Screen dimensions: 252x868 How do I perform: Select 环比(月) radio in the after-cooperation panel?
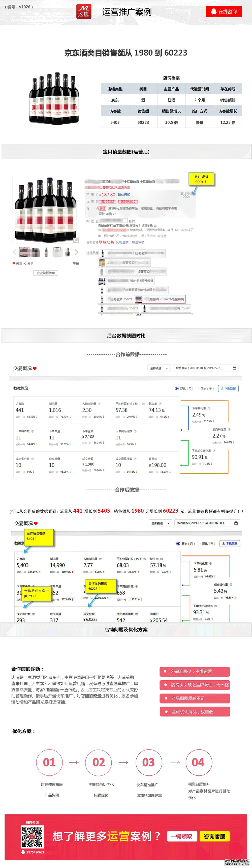(x=178, y=544)
